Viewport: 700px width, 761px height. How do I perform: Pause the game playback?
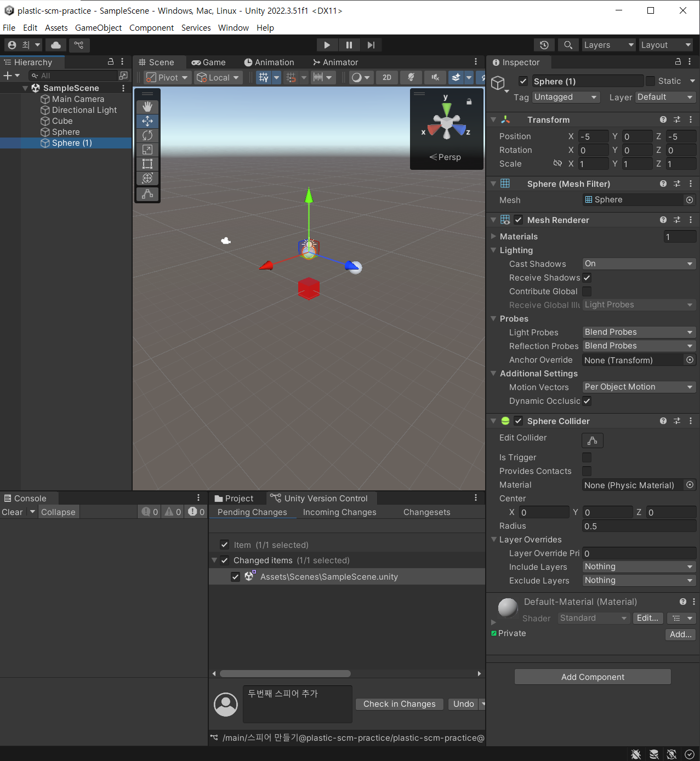pyautogui.click(x=349, y=45)
